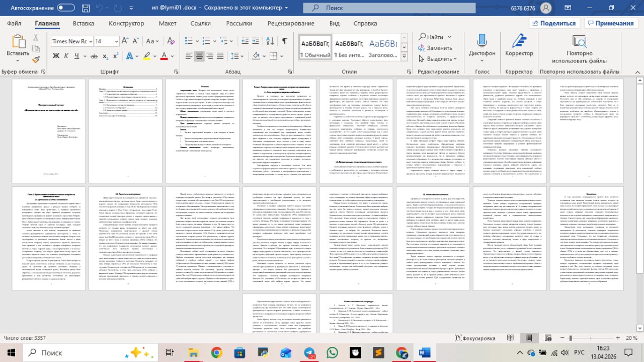The width and height of the screenshot is (644, 362).
Task: Open the Шрифт dialog launcher
Action: (x=176, y=72)
